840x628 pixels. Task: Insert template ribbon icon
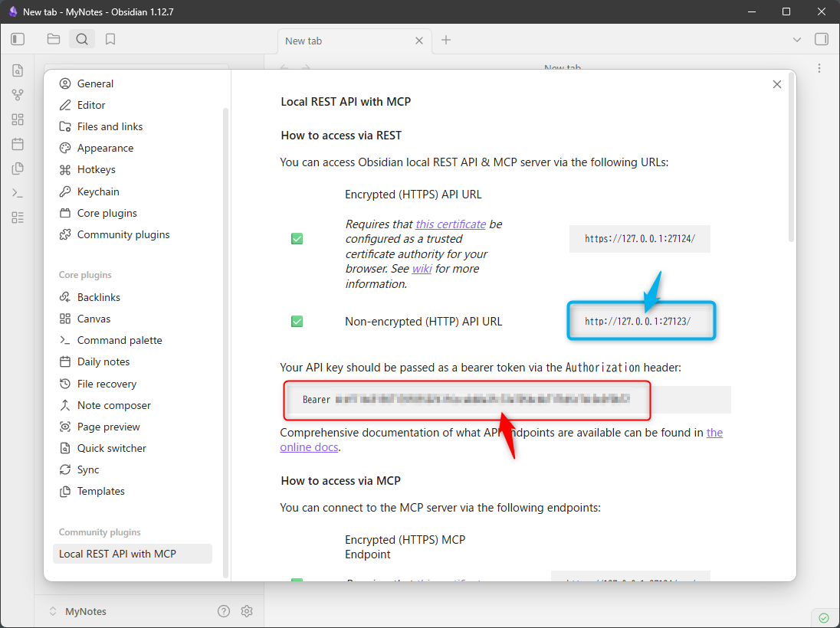click(x=18, y=168)
